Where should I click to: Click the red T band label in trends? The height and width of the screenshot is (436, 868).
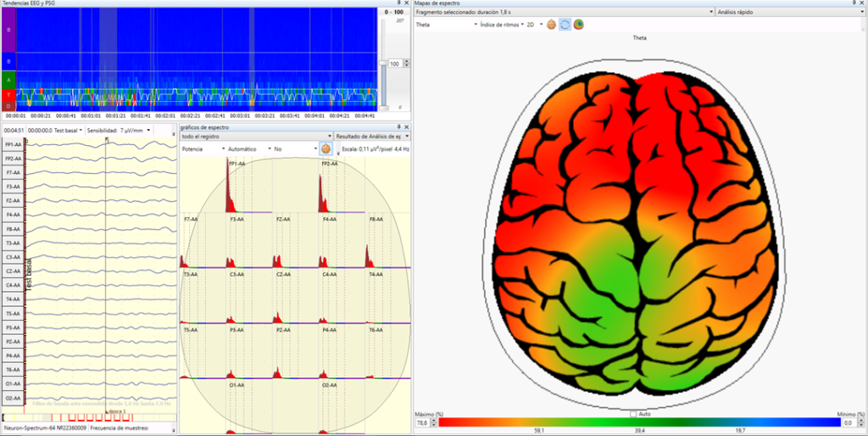pyautogui.click(x=8, y=95)
